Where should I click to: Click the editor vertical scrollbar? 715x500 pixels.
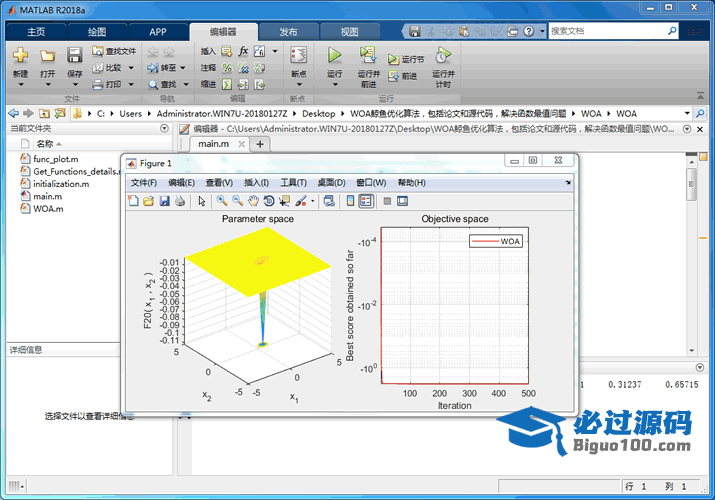(x=692, y=184)
